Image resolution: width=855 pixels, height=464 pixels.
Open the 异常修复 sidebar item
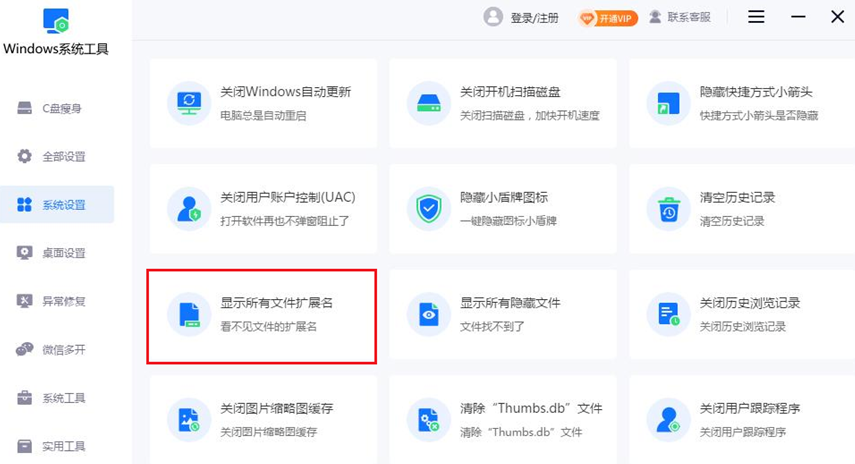[x=57, y=301]
